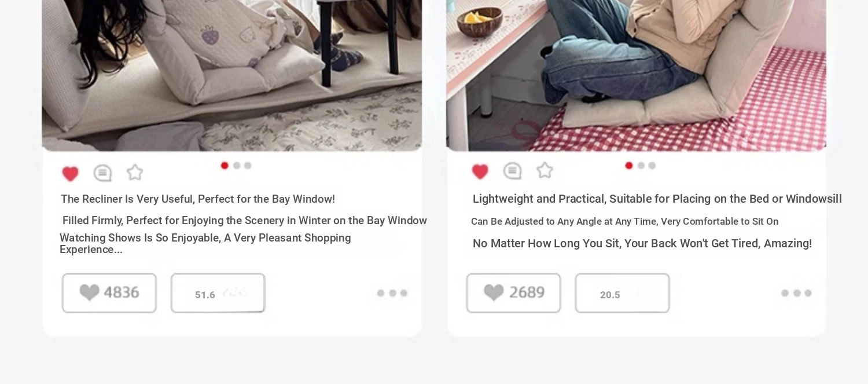868x384 pixels.
Task: Unlike the red heart on the right card
Action: 480,171
